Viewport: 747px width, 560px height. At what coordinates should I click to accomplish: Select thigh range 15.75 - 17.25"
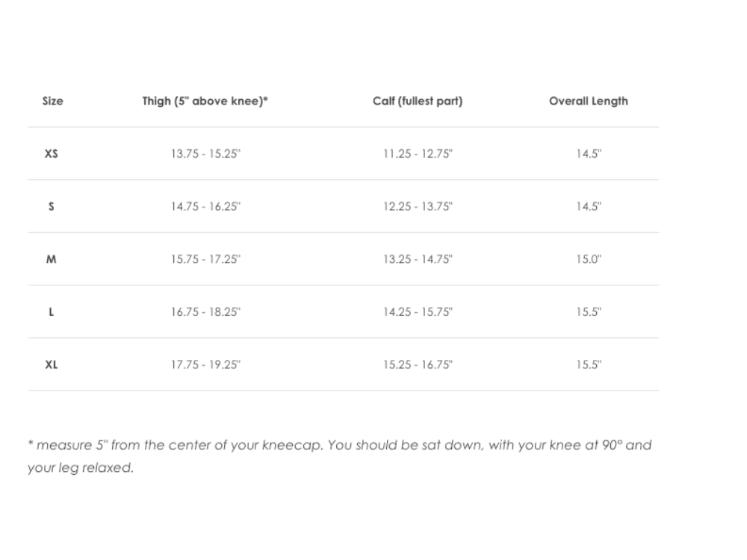tap(206, 260)
